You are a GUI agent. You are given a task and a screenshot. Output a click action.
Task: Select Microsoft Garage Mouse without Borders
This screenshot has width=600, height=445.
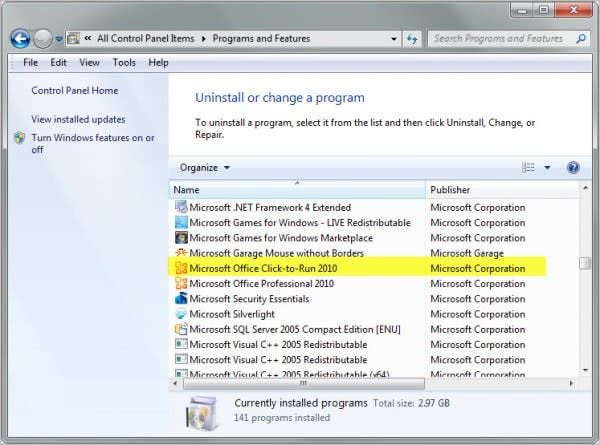point(277,253)
